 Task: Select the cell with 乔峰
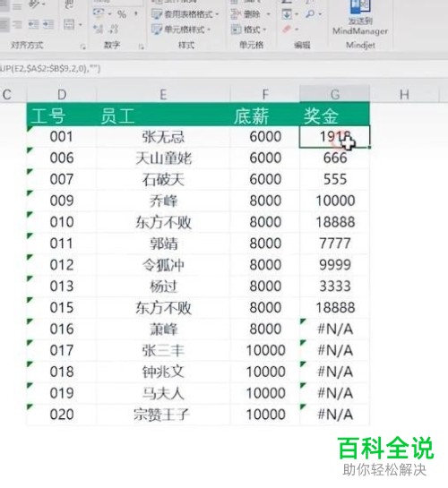coord(163,201)
